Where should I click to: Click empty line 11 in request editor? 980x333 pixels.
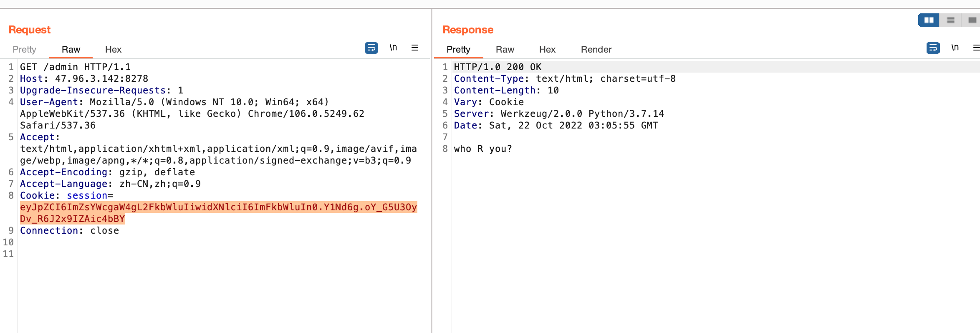[x=224, y=254]
